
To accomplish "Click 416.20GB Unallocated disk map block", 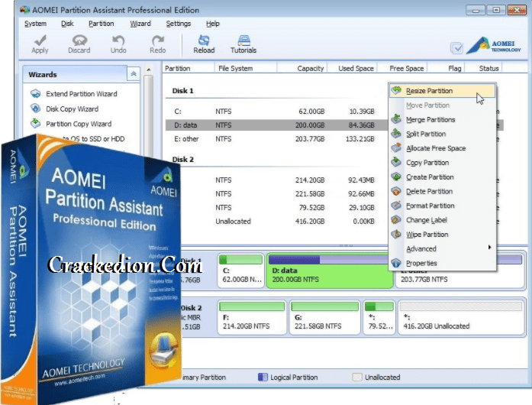I will [461, 317].
